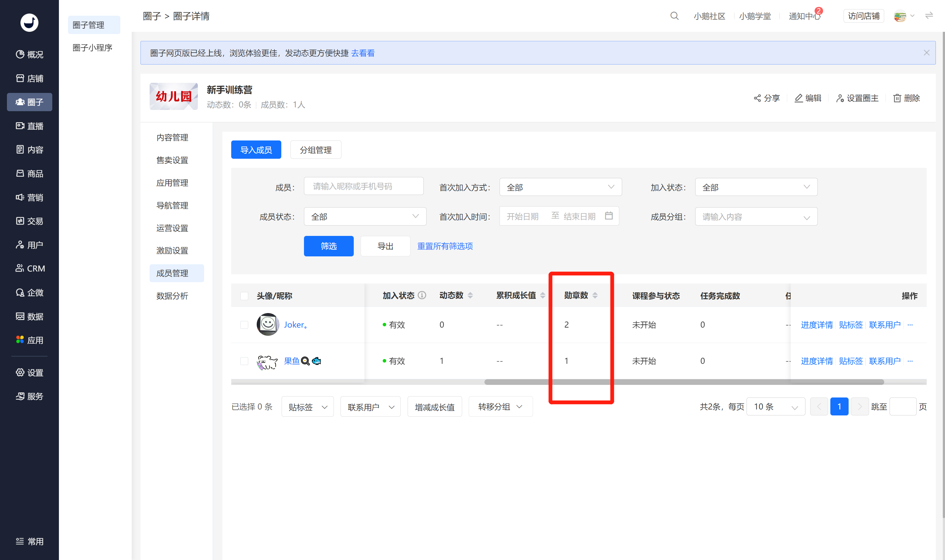Open the 10 条 per-page dropdown
Image resolution: width=945 pixels, height=560 pixels.
click(x=776, y=406)
